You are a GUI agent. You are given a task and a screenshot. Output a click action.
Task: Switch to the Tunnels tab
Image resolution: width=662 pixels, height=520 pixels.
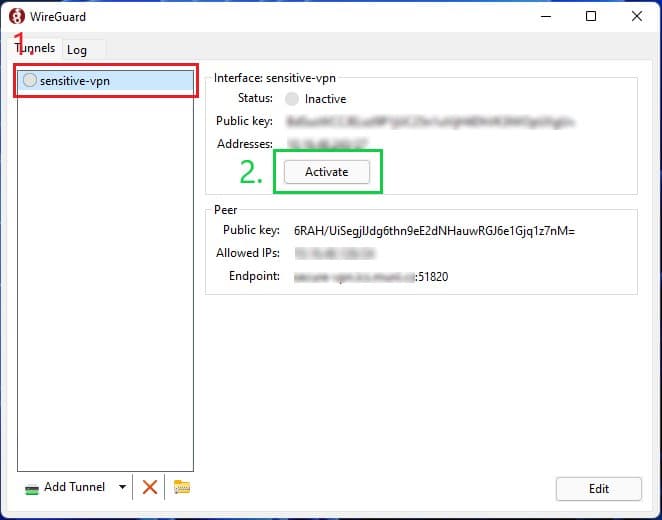tap(35, 49)
